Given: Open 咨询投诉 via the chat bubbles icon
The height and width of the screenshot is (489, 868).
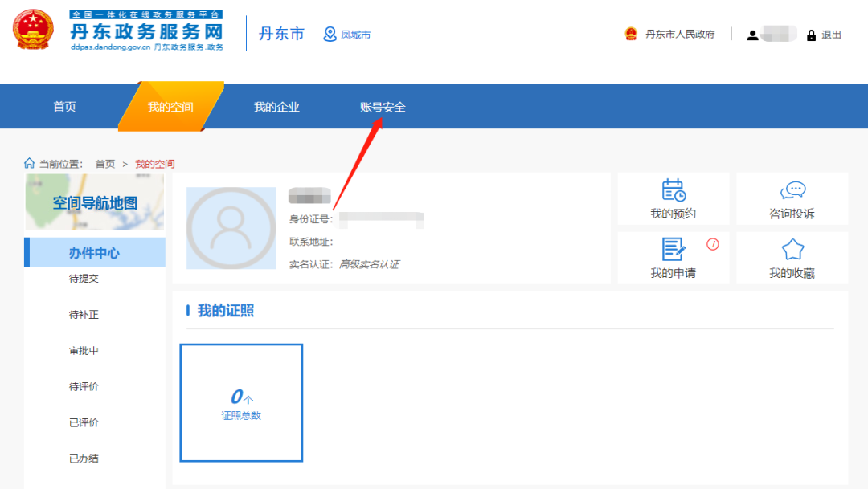Looking at the screenshot, I should 792,190.
